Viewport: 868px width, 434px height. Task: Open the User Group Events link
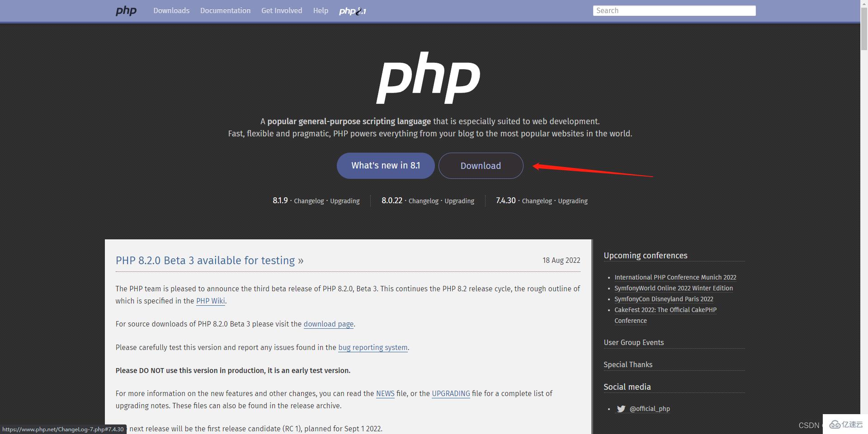(634, 342)
